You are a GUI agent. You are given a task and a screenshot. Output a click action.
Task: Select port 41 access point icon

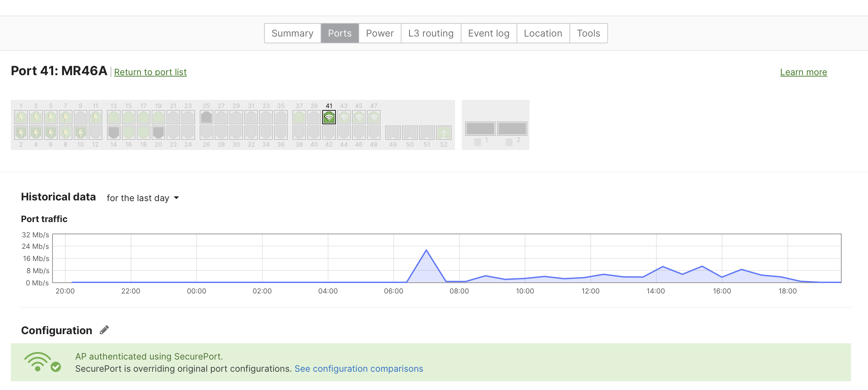click(328, 117)
